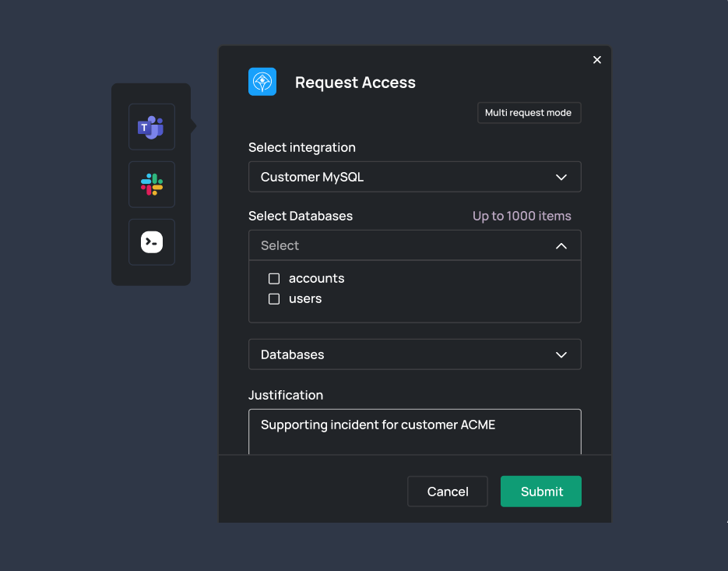Check the accounts database checkbox
This screenshot has width=728, height=571.
click(274, 279)
